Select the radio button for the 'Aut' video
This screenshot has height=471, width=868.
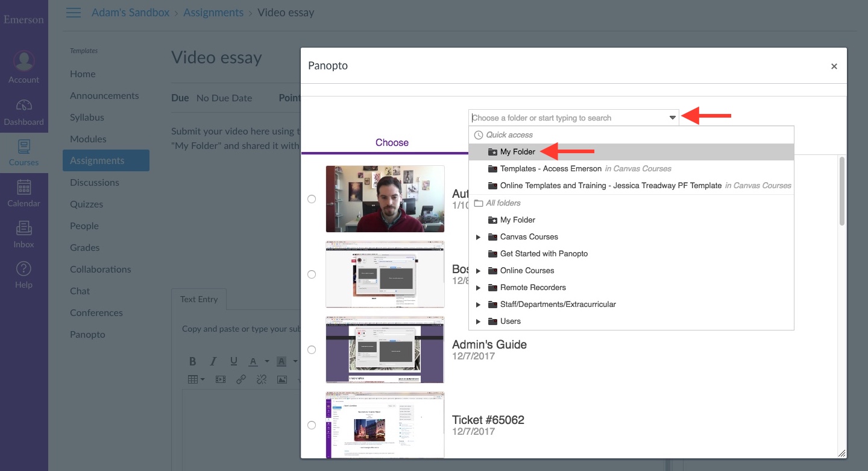point(312,199)
